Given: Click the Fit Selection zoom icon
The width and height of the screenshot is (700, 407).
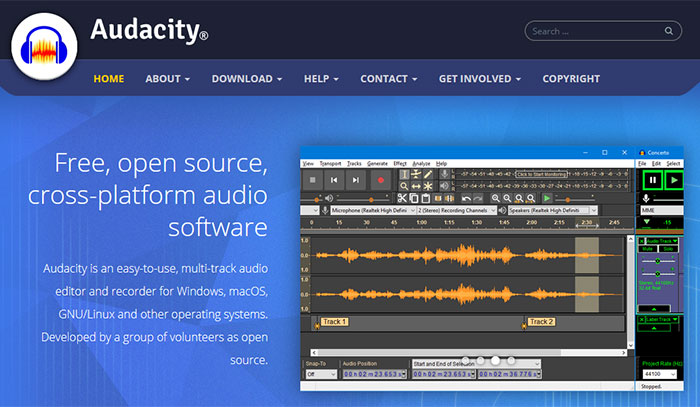Looking at the screenshot, I should (519, 198).
